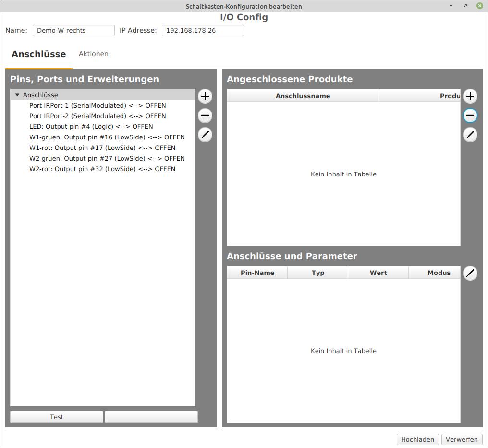Click the plus icon beside the pin list
The image size is (488, 448).
205,96
